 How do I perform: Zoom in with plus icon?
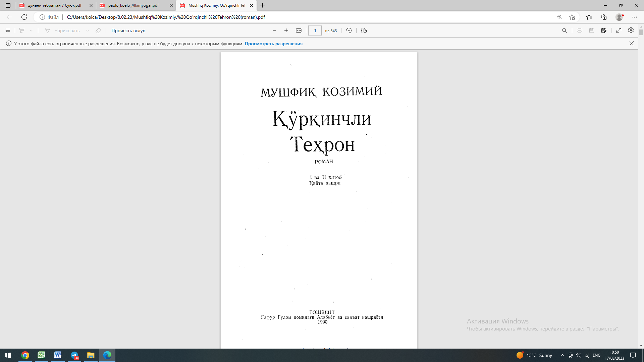pos(286,31)
